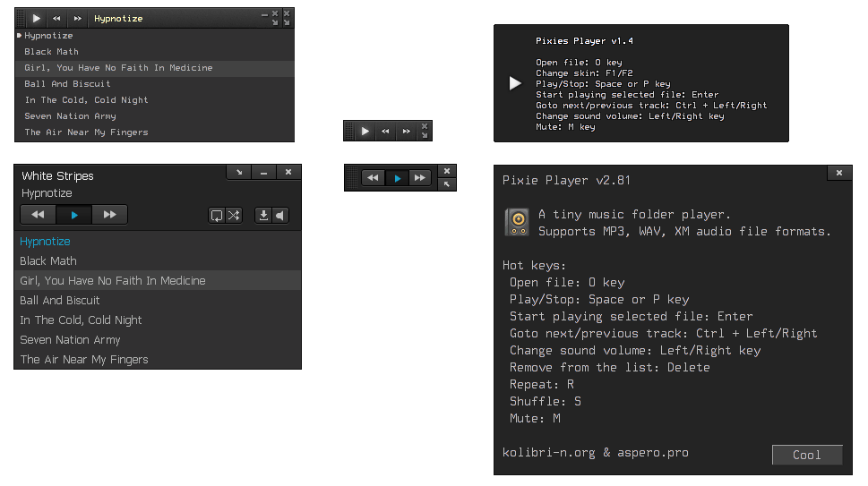Viewport: 868px width, 486px height.
Task: Minimize the yellow-titled Hypnotize playlist window
Action: tap(264, 14)
